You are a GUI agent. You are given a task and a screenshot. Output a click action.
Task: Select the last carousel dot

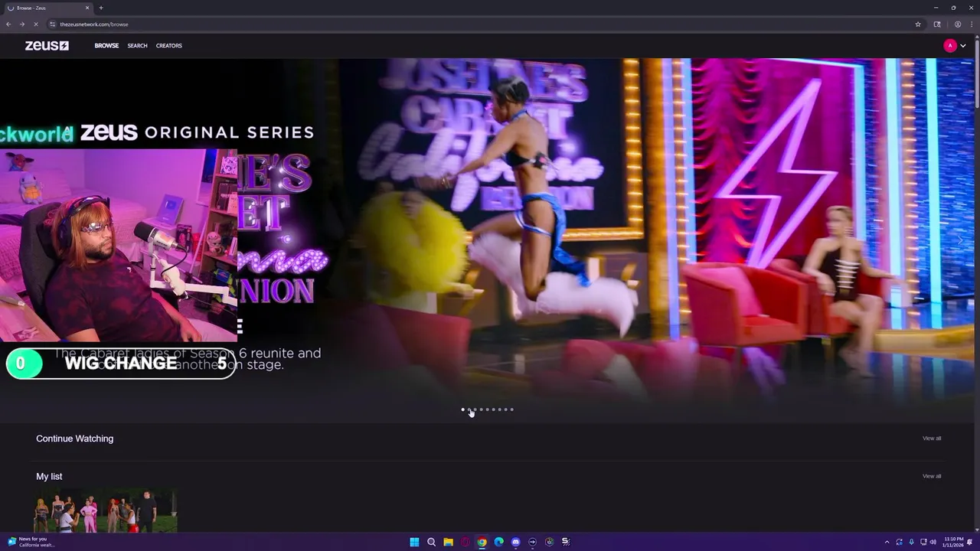511,409
